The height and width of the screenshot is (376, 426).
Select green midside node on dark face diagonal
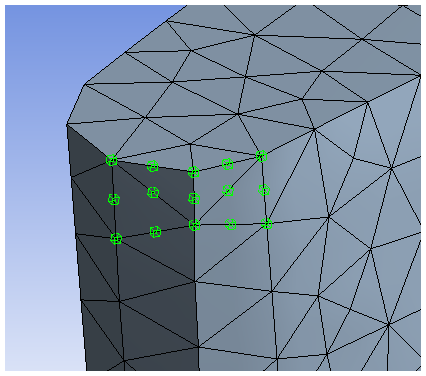[x=153, y=192]
